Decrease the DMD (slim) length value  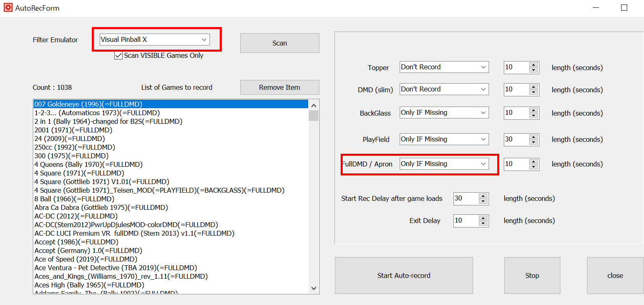click(533, 92)
